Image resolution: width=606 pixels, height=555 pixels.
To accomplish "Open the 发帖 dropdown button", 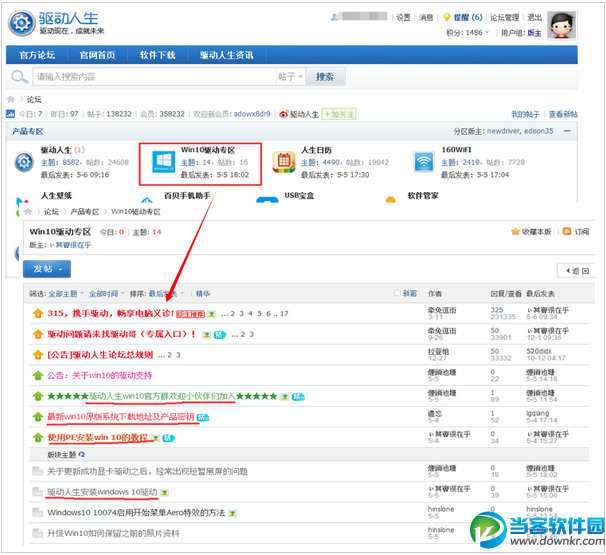I will pyautogui.click(x=47, y=269).
